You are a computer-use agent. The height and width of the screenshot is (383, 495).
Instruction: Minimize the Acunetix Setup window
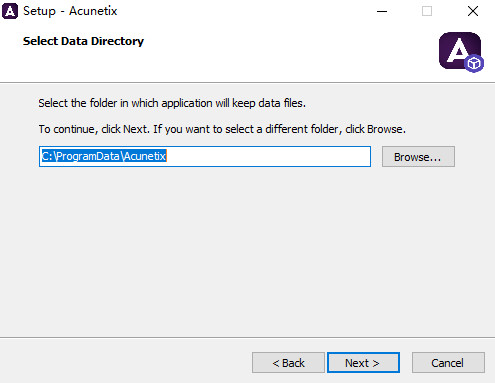point(382,11)
